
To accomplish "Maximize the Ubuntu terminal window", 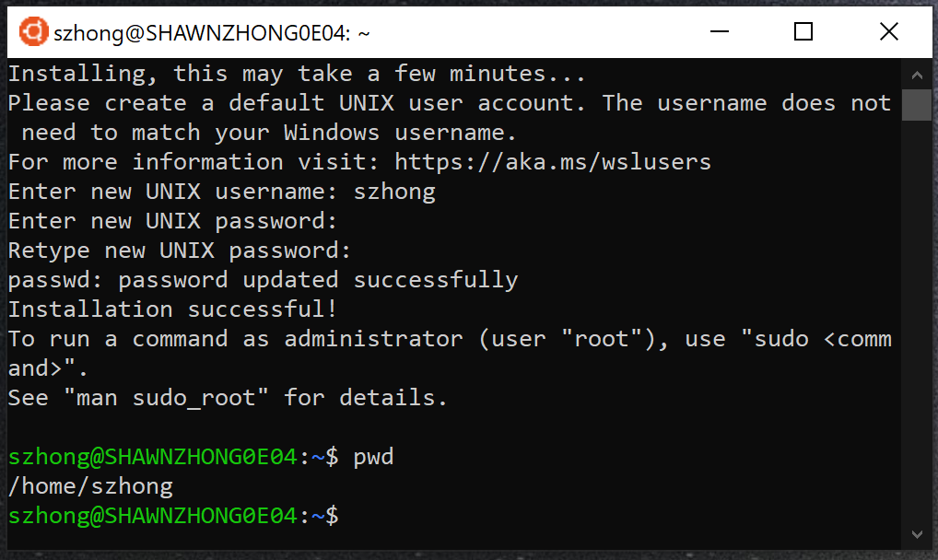I will [803, 32].
